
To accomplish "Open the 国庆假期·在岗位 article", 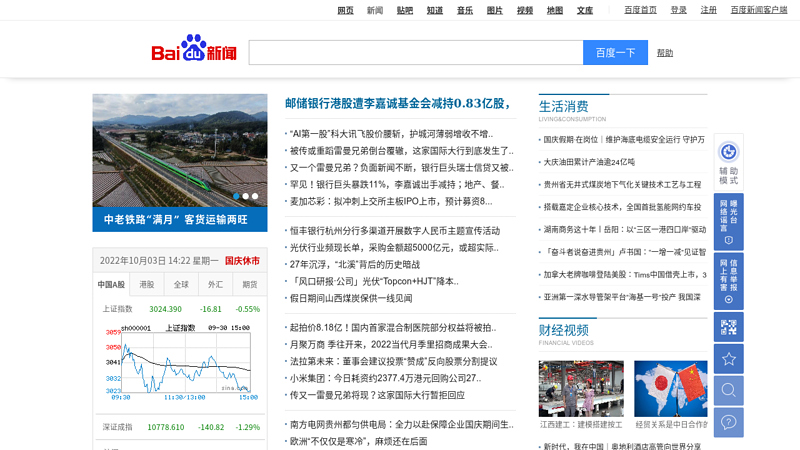I will pos(624,139).
